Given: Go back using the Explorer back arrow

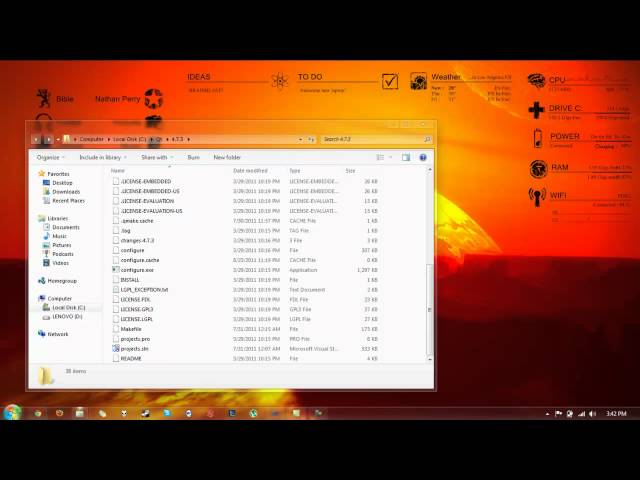Looking at the screenshot, I should coord(36,140).
